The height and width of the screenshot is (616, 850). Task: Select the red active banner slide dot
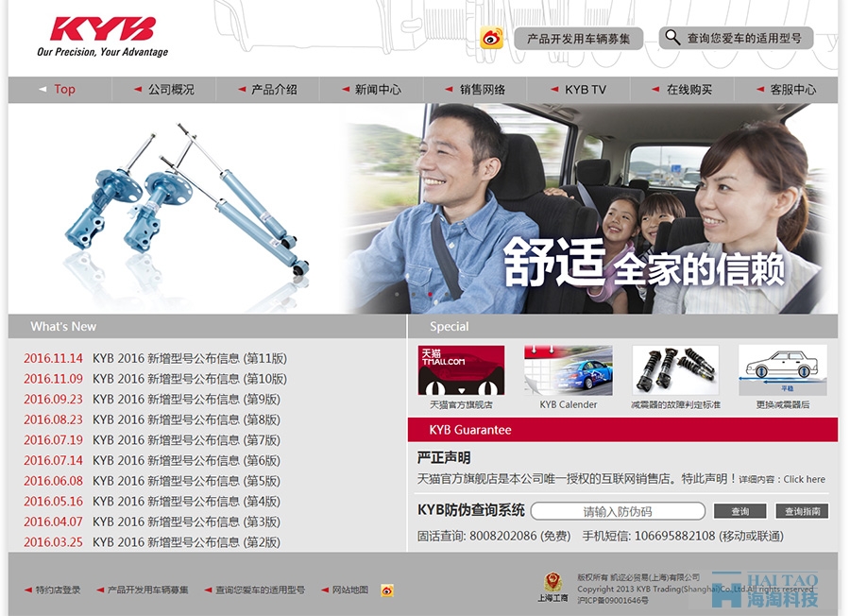430,294
